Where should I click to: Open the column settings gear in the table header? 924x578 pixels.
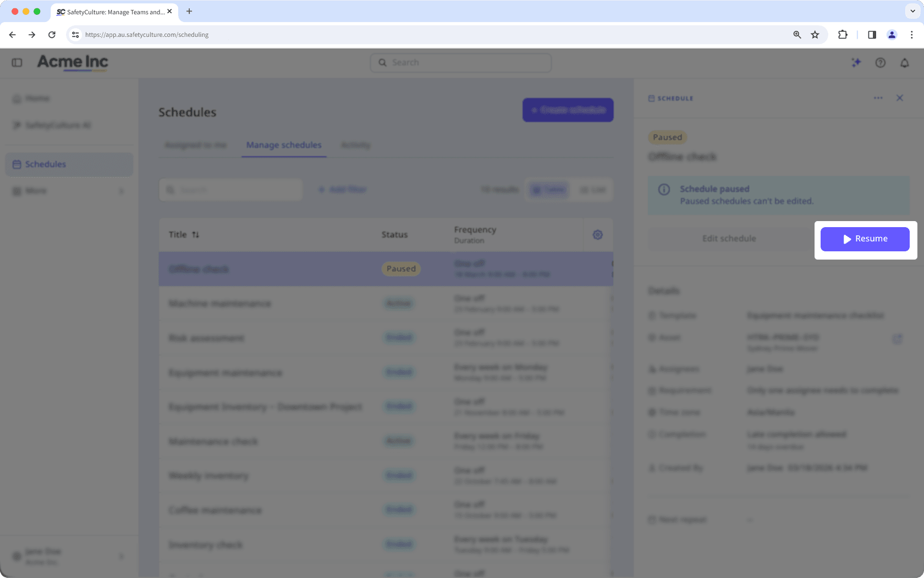click(x=598, y=234)
